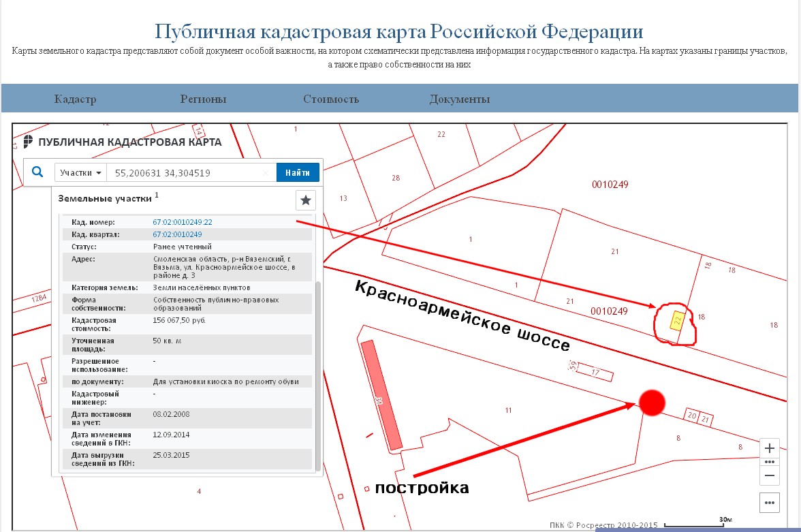
Task: Add parcel to favorites with star icon
Action: click(x=306, y=200)
